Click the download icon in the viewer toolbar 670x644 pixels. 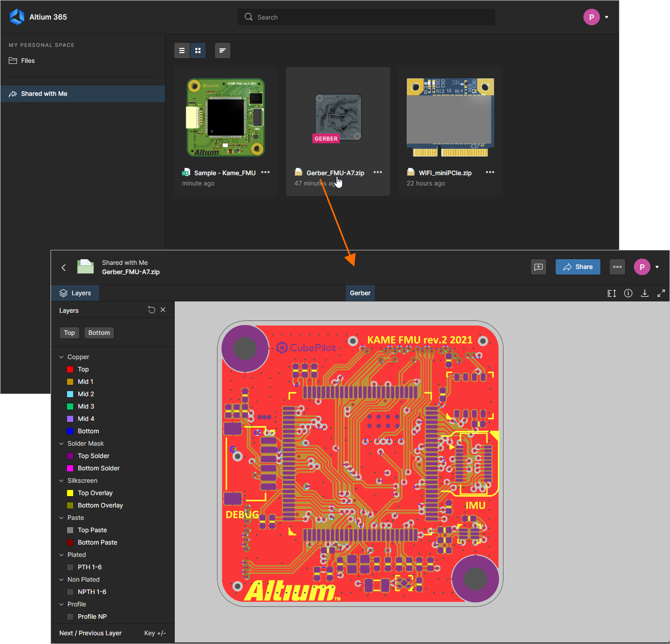tap(645, 293)
